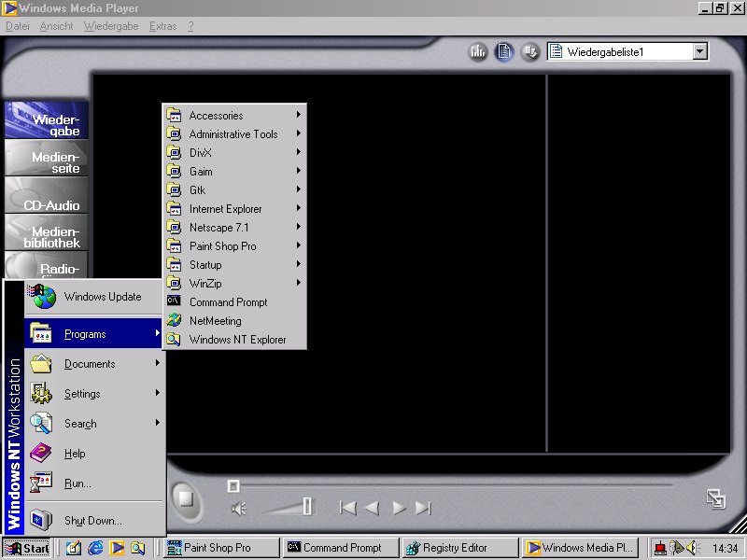Image resolution: width=747 pixels, height=560 pixels.
Task: Switch player to compact mode
Action: [715, 498]
